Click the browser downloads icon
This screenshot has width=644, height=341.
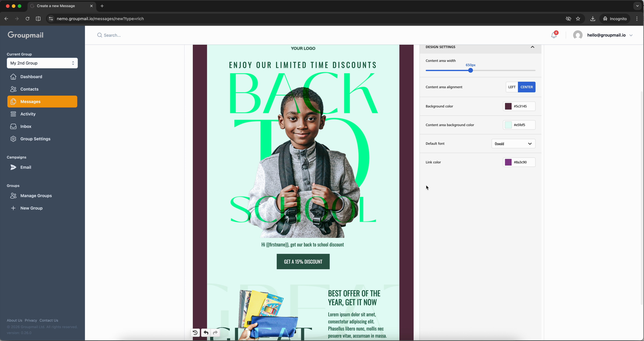point(592,19)
